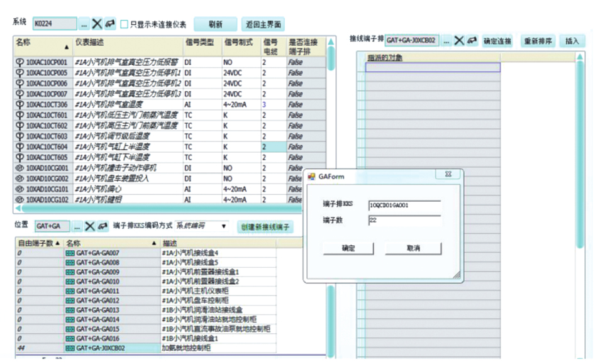Clear the 系统 field with the X icon
The image size is (598, 364).
tap(97, 24)
